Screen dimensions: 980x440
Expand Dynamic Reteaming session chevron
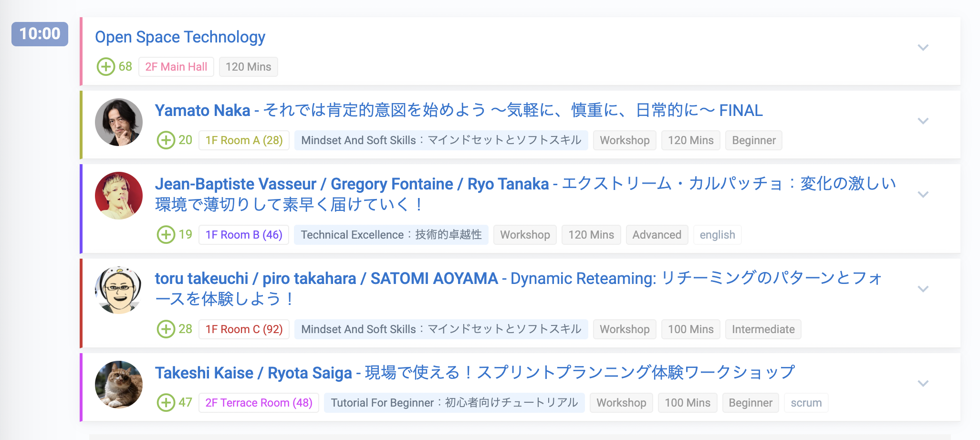pyautogui.click(x=923, y=289)
